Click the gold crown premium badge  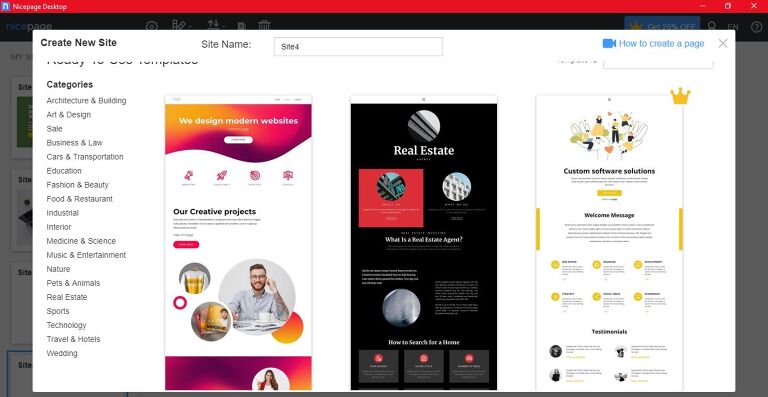(680, 96)
